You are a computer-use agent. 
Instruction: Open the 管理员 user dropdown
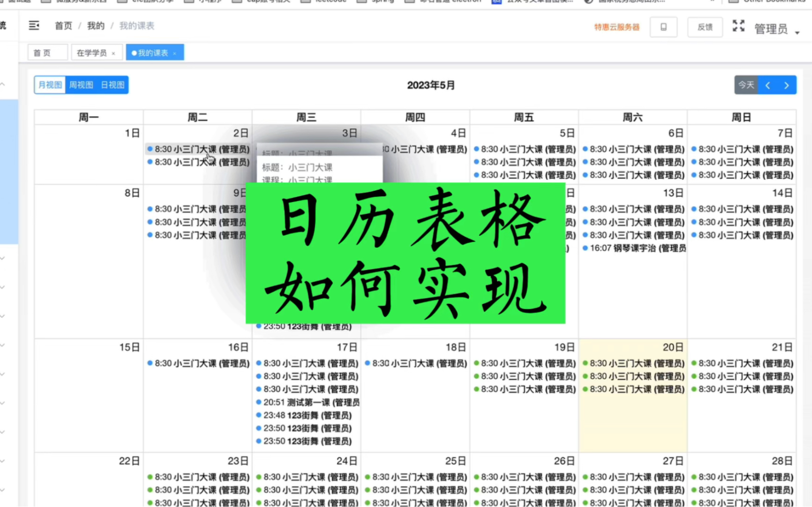pos(777,29)
